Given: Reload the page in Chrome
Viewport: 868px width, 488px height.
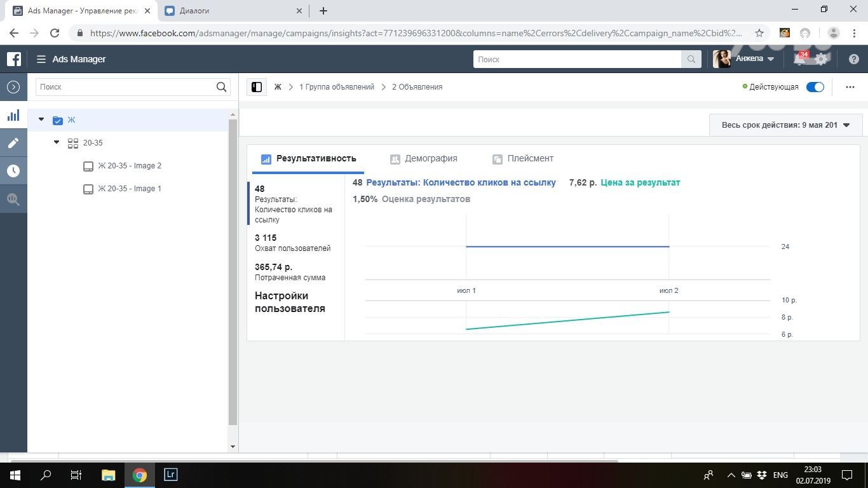Looking at the screenshot, I should pyautogui.click(x=55, y=33).
